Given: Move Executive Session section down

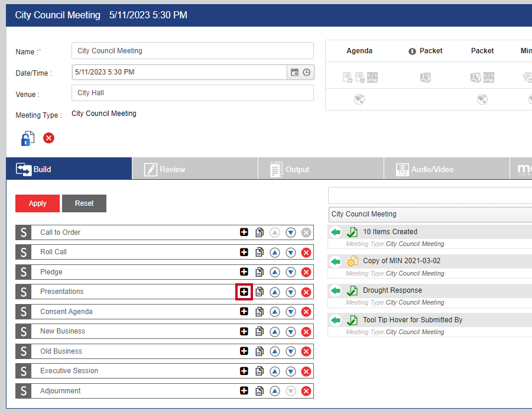Looking at the screenshot, I should [291, 371].
